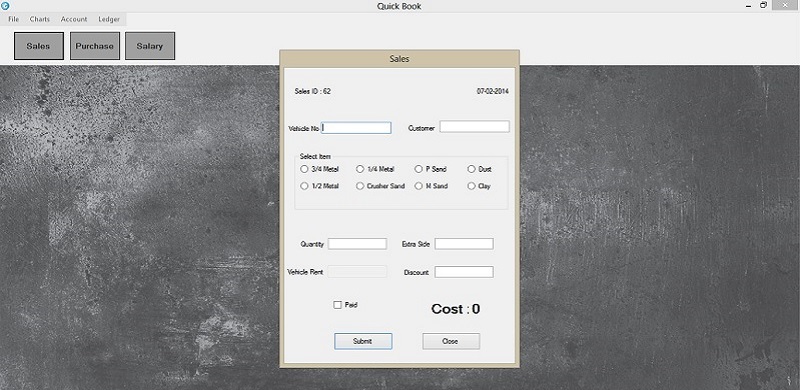This screenshot has width=800, height=390.
Task: Click the Purchase toolbar button
Action: pyautogui.click(x=95, y=46)
